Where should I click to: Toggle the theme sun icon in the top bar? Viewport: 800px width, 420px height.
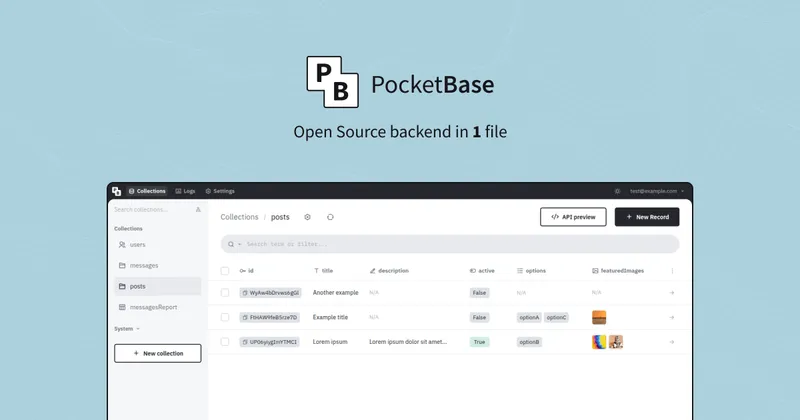pyautogui.click(x=617, y=191)
